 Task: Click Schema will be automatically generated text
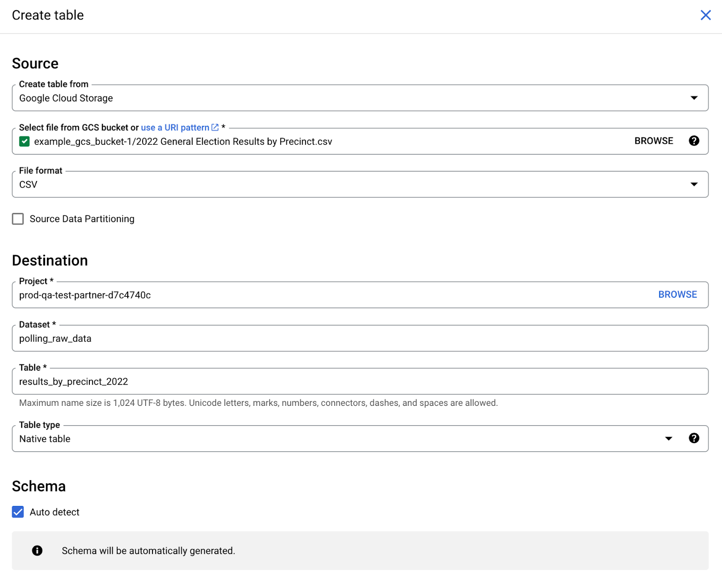(x=148, y=551)
